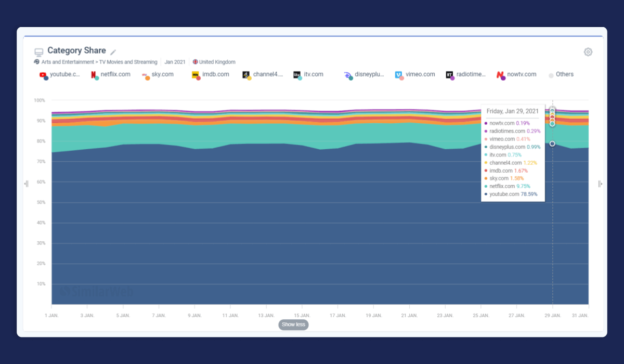The image size is (624, 364).
Task: Click the nowtv.com favicon in the legend
Action: (500, 75)
